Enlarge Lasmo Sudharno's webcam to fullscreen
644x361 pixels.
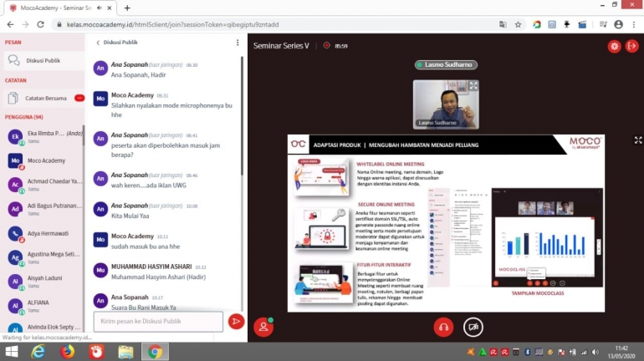pyautogui.click(x=473, y=86)
